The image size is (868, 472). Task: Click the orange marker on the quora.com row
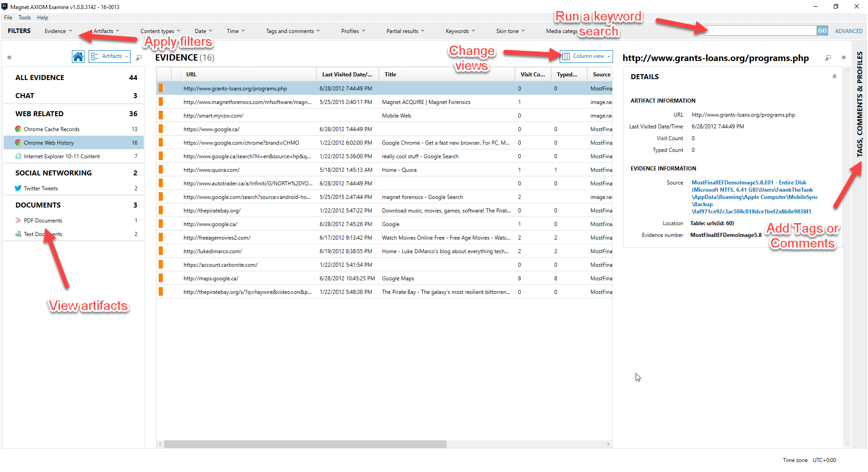tap(160, 170)
